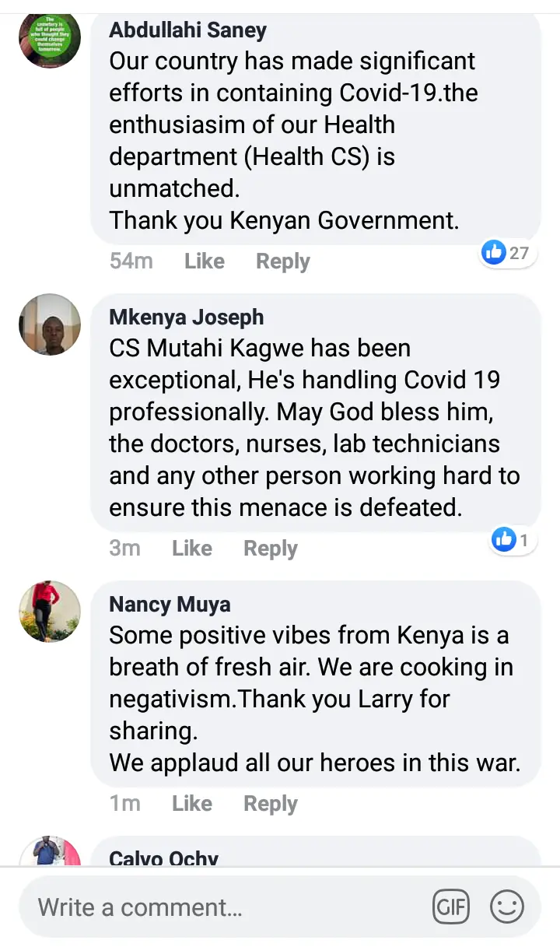Screen dimensions: 560x947
Task: View the 27 likes reaction icon
Action: [506, 252]
